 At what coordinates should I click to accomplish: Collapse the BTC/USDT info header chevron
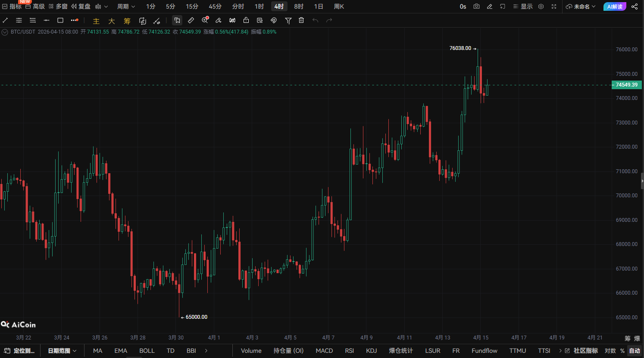5,32
